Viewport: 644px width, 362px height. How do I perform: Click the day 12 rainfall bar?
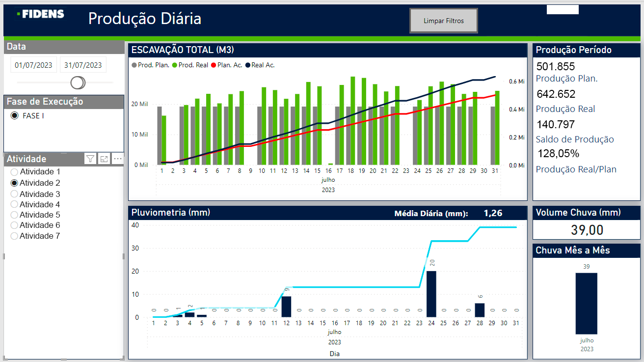pyautogui.click(x=286, y=306)
